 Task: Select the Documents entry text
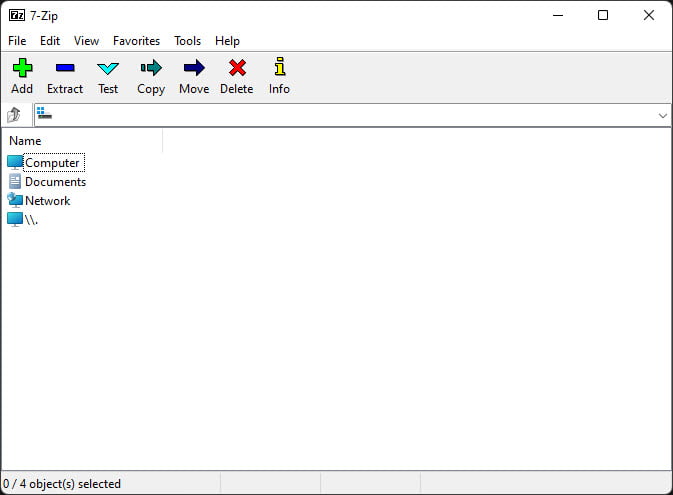[x=55, y=182]
